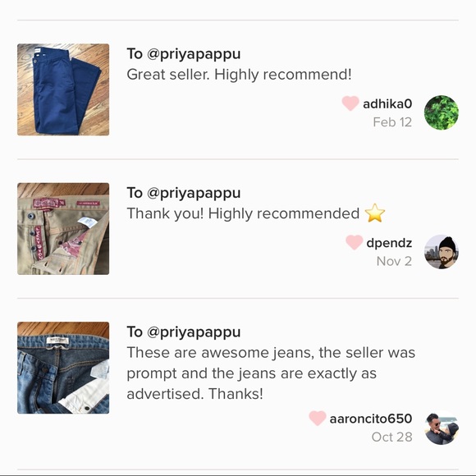Open aaroncito650's profile photo
Screen dimensions: 476x476
point(441,428)
